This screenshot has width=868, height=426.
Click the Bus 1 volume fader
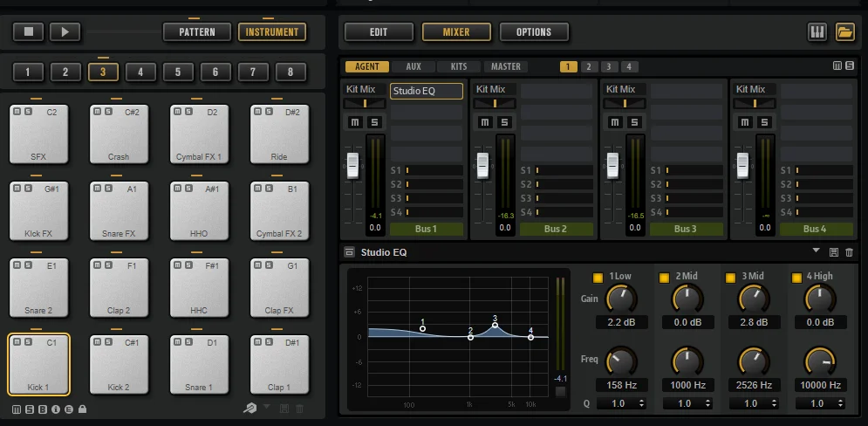click(x=353, y=166)
